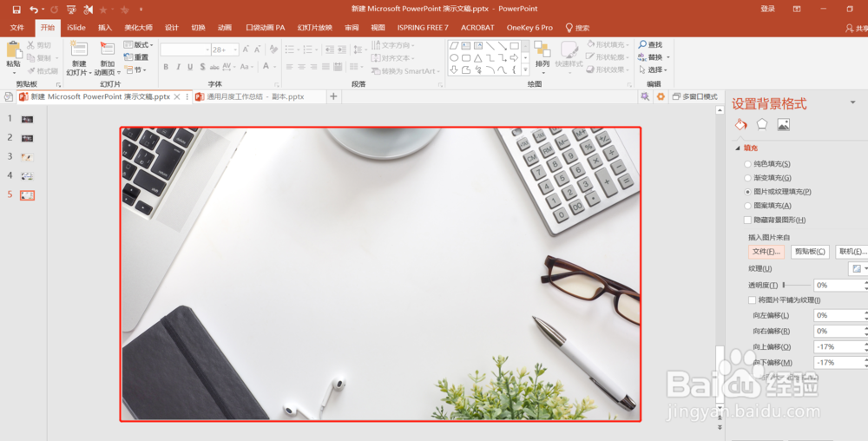
Task: Toggle Underline formatting icon
Action: [190, 67]
